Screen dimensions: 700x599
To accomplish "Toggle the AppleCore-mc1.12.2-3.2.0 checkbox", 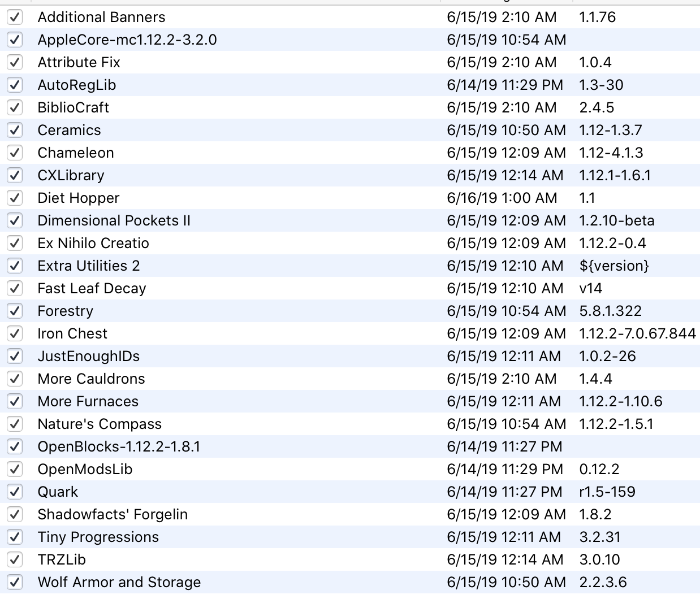I will 15,40.
